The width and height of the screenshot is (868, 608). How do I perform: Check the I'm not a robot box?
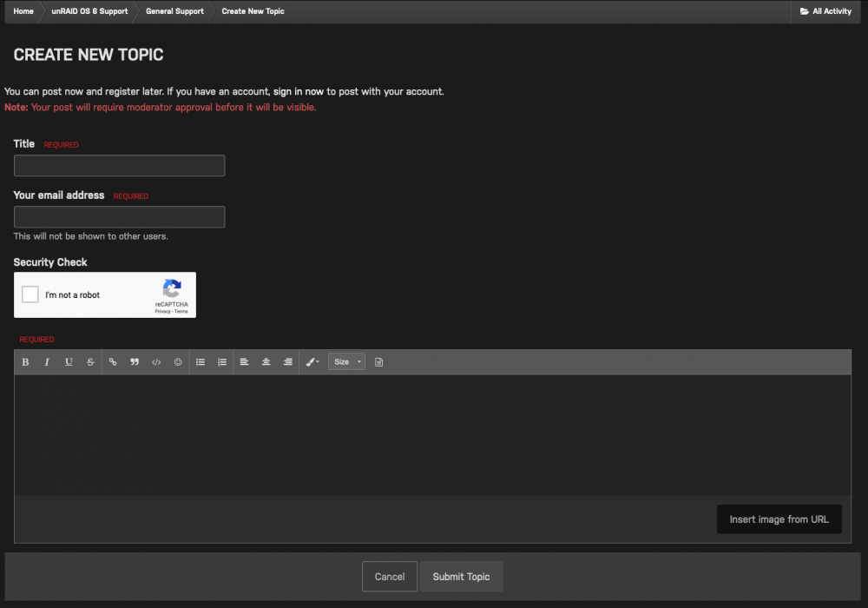pos(30,294)
